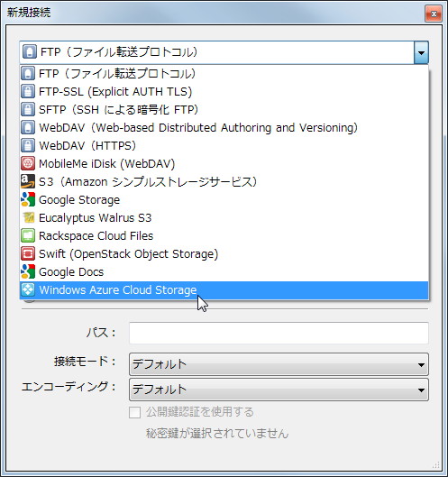Select Rackspace Cloud Files option
The image size is (448, 477).
coord(224,235)
